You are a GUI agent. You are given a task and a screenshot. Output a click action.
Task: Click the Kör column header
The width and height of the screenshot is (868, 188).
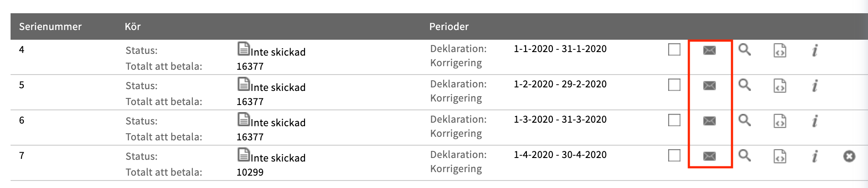click(132, 26)
